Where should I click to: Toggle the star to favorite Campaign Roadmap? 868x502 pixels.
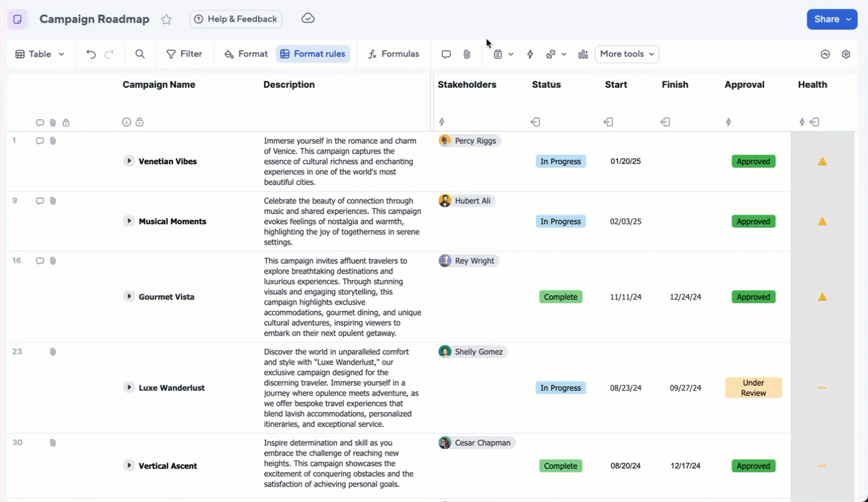[166, 19]
